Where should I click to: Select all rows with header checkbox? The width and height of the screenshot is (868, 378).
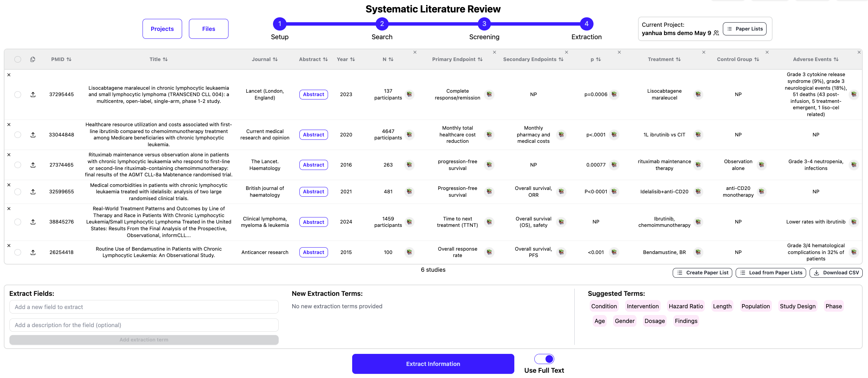point(18,59)
